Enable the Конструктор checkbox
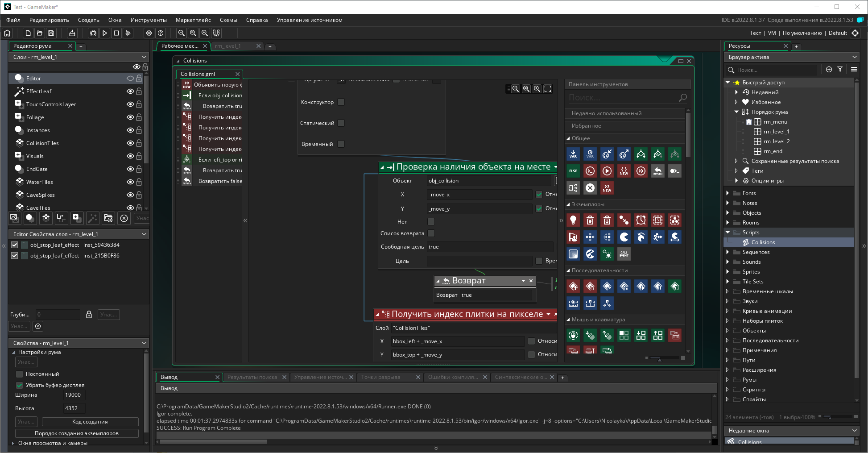868x453 pixels. pos(341,102)
